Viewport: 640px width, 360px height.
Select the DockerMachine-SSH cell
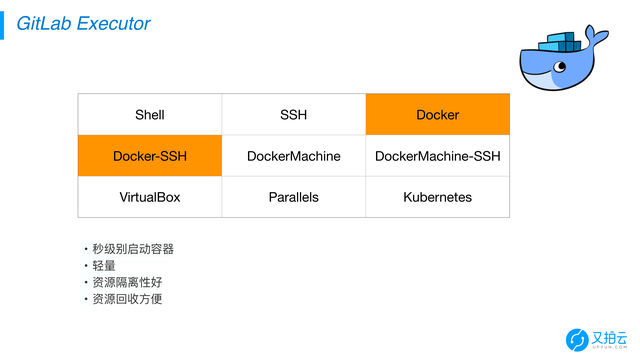click(x=438, y=156)
